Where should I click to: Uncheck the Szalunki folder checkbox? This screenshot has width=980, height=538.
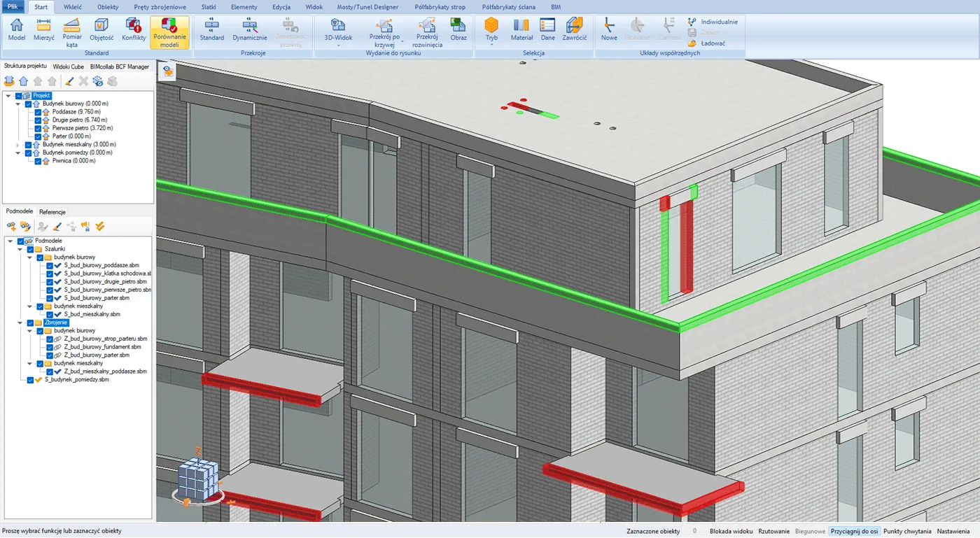pyautogui.click(x=30, y=249)
